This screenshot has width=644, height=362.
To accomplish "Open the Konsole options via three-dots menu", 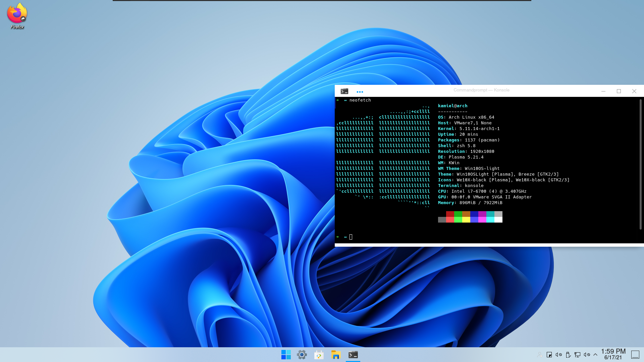I will point(360,91).
